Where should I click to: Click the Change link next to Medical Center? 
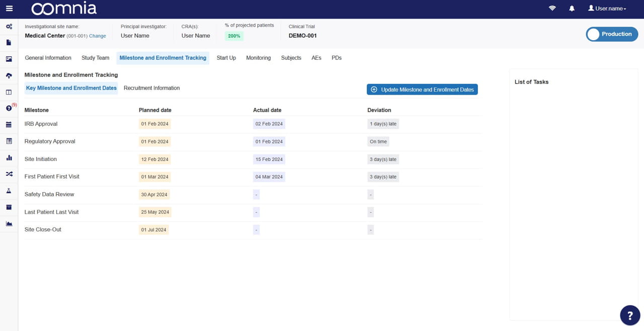click(x=97, y=36)
